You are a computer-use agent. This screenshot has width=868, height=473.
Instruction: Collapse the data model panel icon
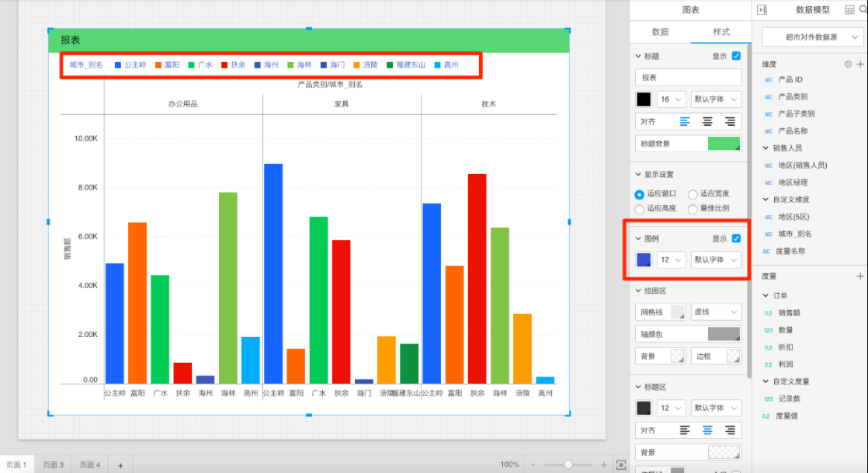click(762, 10)
